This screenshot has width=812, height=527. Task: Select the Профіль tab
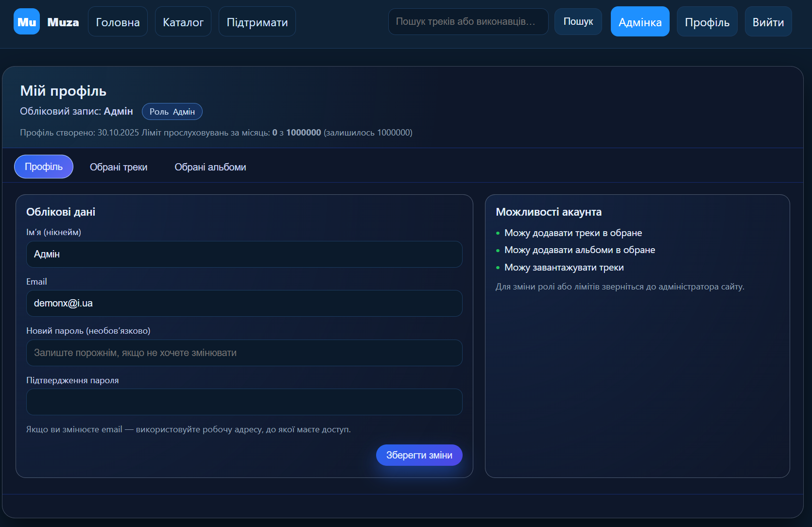tap(44, 167)
